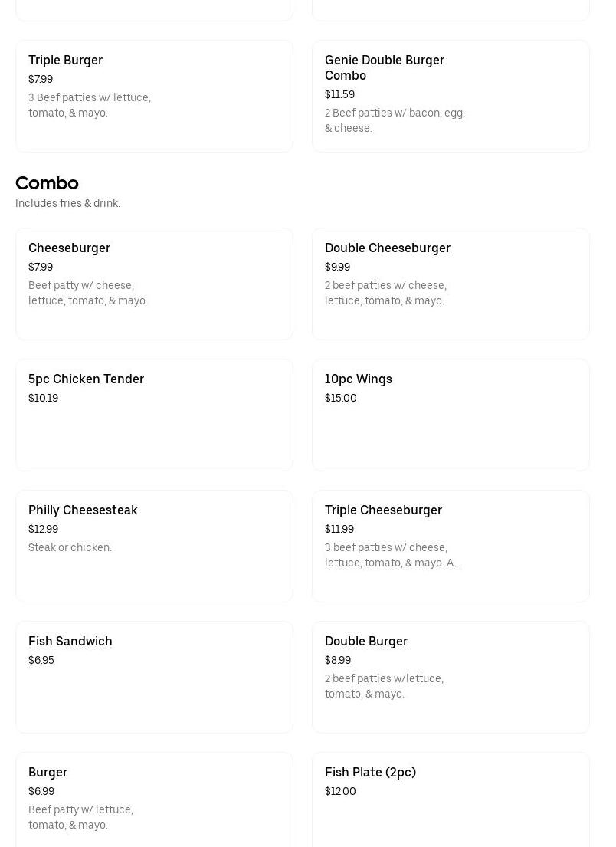Select the Triple Cheeseburger combo title
This screenshot has height=847, width=616.
[x=383, y=510]
